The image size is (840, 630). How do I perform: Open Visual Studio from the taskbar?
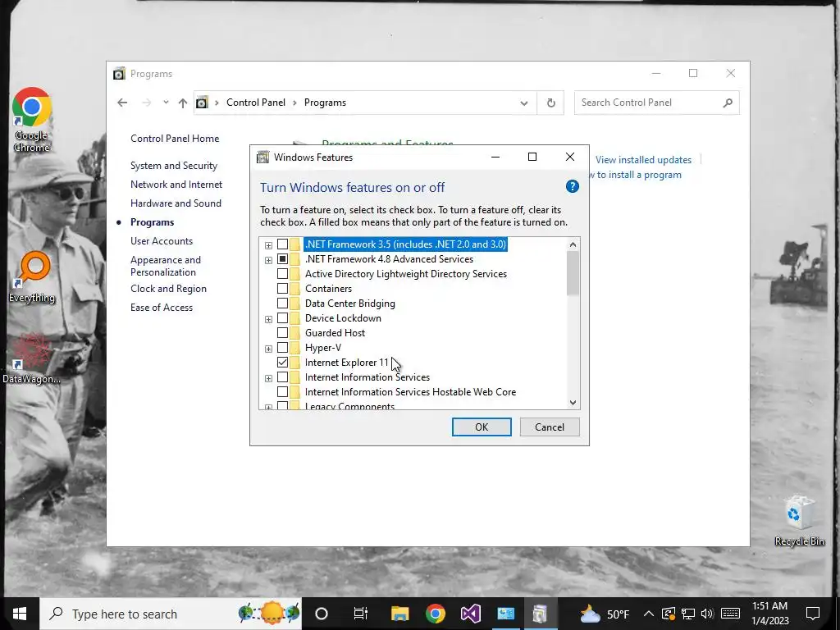point(470,614)
